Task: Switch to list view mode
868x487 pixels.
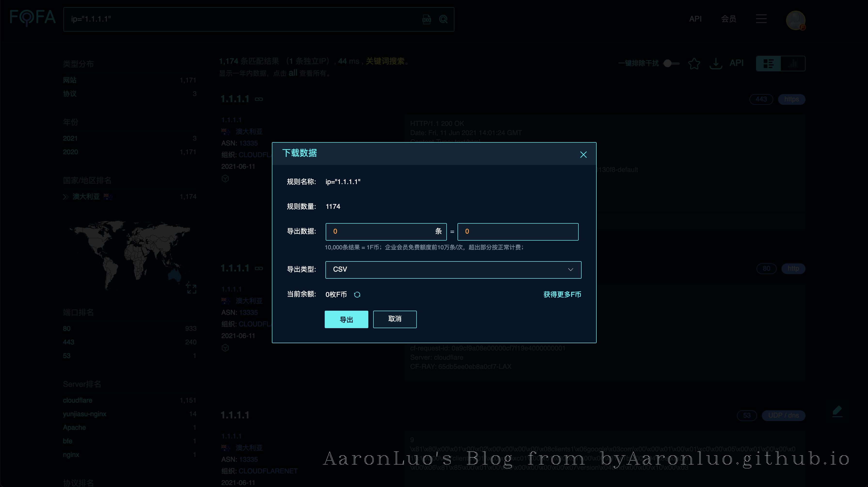Action: pyautogui.click(x=768, y=63)
